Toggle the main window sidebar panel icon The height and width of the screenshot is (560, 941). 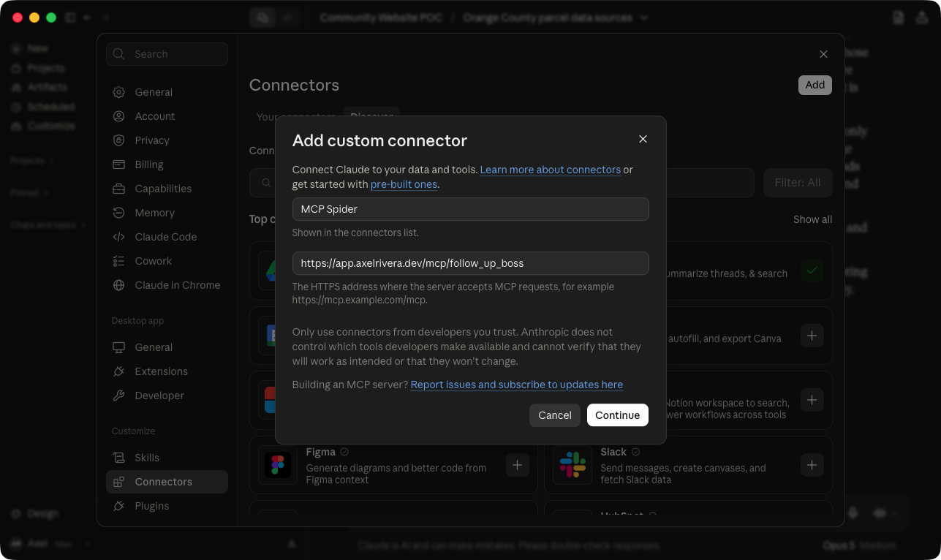[x=70, y=18]
